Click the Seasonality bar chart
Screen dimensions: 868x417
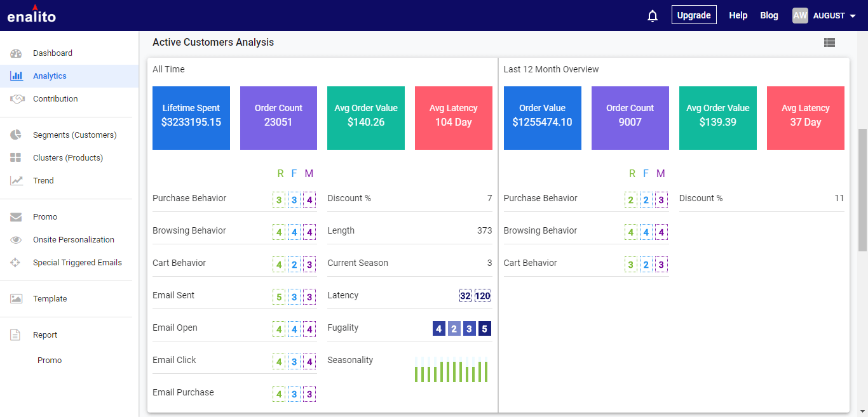coord(451,369)
